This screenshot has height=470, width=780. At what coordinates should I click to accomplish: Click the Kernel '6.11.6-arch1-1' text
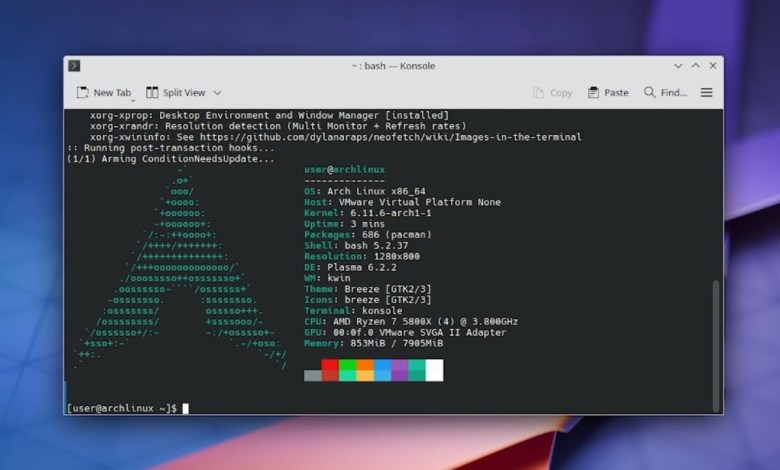point(390,213)
